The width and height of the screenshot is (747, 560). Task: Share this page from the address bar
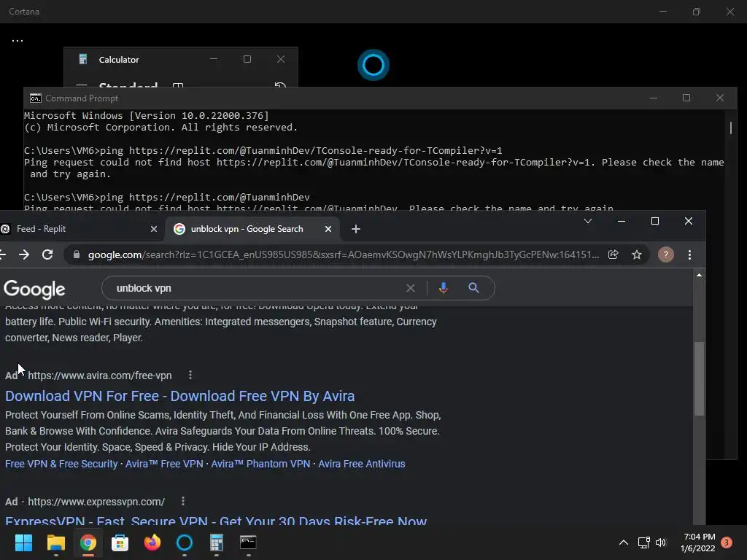click(613, 254)
